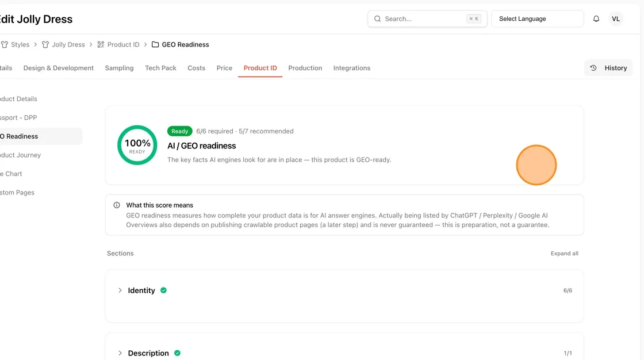644x360 pixels.
Task: Open the Production tab
Action: pyautogui.click(x=305, y=68)
